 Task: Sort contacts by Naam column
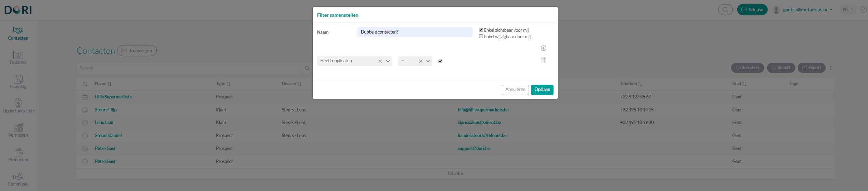coord(103,84)
